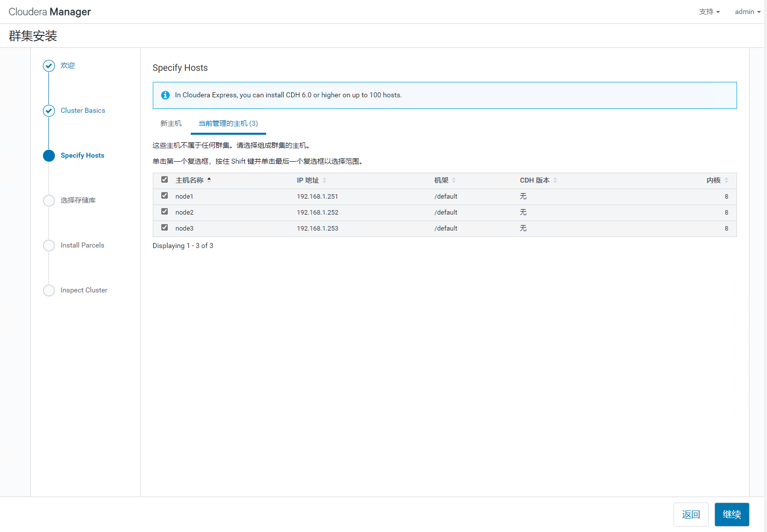The width and height of the screenshot is (767, 532).
Task: Click the select repository step circle
Action: pos(49,201)
